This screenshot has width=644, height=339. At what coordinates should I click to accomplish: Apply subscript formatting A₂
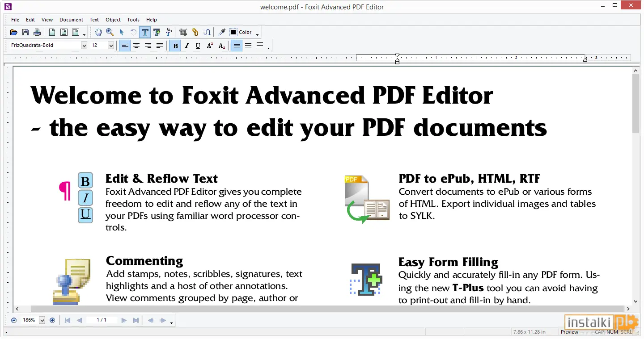point(221,46)
